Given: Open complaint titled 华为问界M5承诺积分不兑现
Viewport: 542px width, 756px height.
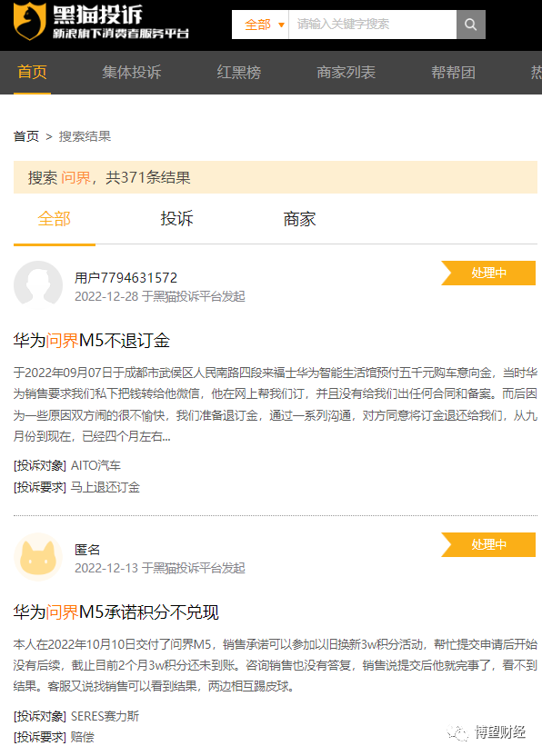Looking at the screenshot, I should click(x=115, y=612).
